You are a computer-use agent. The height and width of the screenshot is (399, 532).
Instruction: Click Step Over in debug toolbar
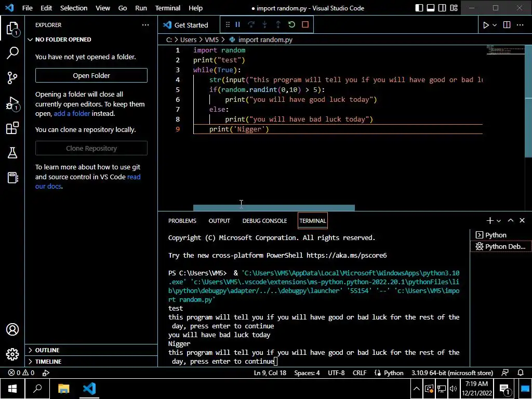tap(251, 24)
